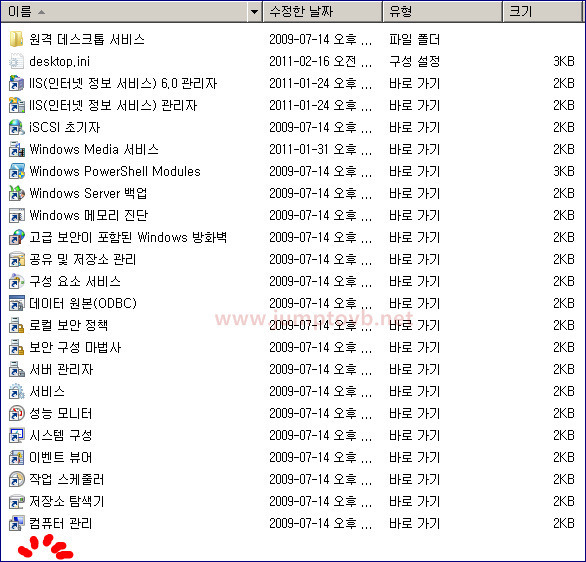
Task: Click the '구성 설정' type cell
Action: [x=414, y=61]
